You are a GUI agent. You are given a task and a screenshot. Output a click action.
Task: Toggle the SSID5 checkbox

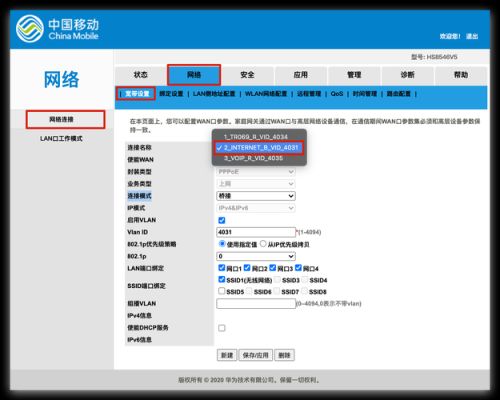point(222,291)
